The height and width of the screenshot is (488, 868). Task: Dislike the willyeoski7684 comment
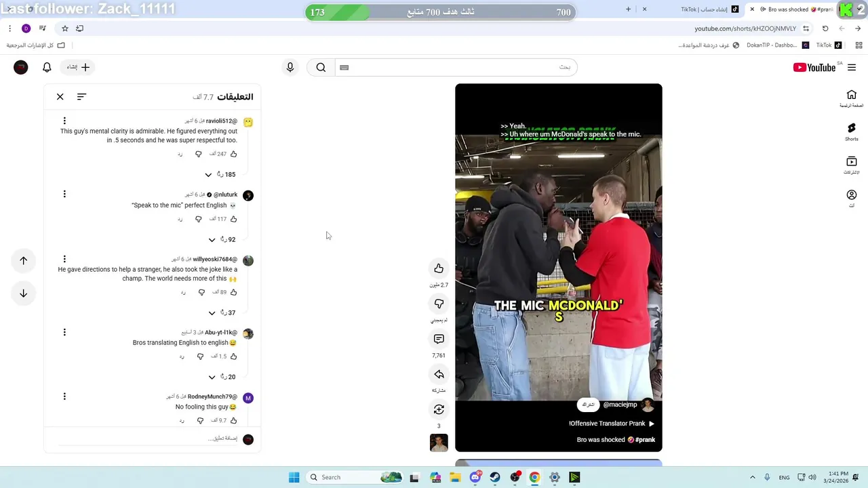[201, 292]
